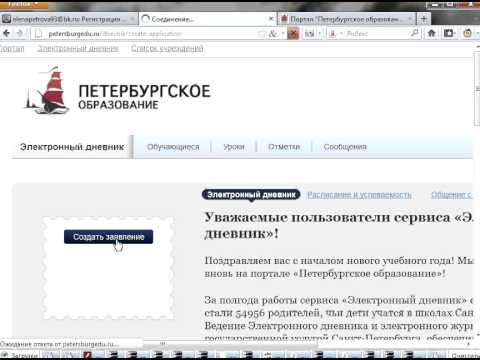Click the Поздравляем вас с началом paragraph
Viewport: 480px width, 360px height.
pyautogui.click(x=339, y=267)
